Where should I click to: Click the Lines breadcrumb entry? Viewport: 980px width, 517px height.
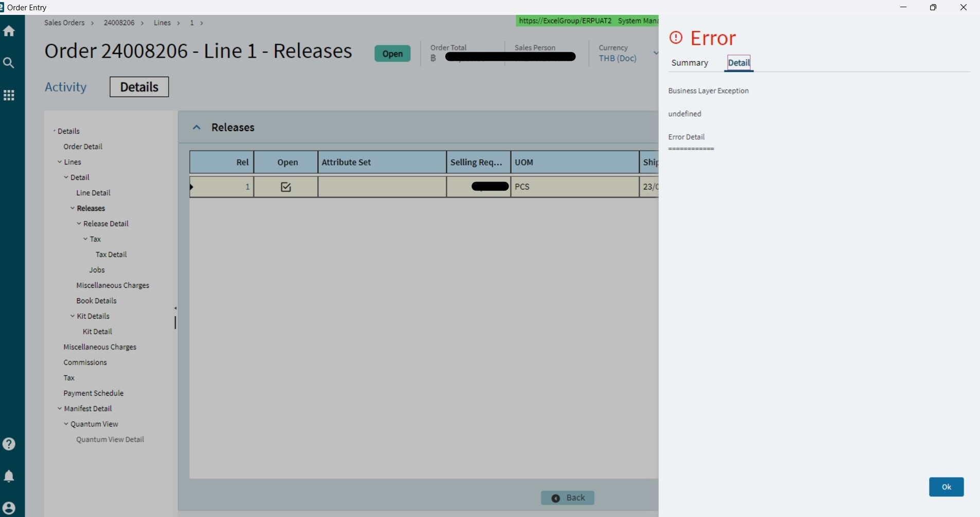point(162,23)
